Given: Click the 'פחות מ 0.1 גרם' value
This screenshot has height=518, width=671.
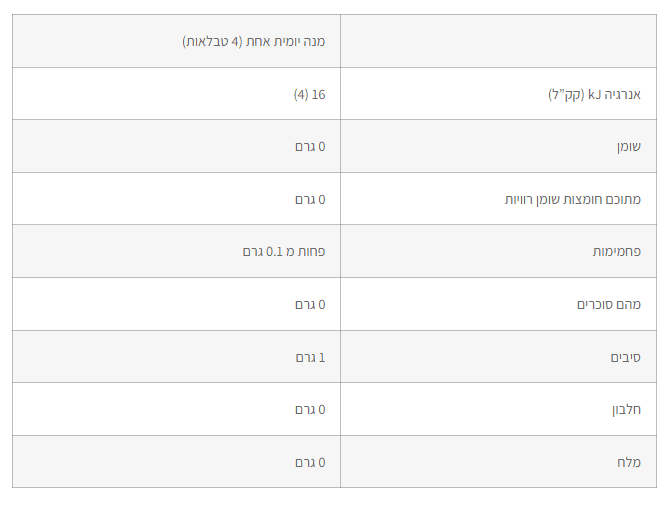Looking at the screenshot, I should tap(284, 252).
